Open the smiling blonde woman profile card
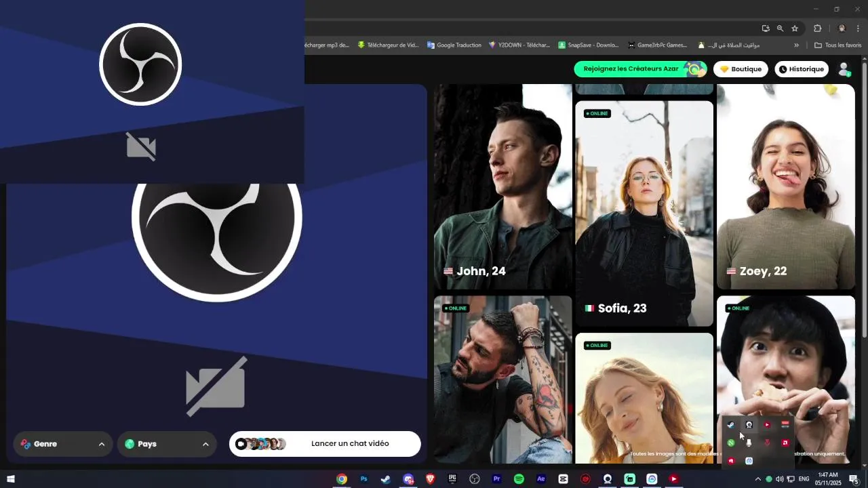 pos(644,398)
